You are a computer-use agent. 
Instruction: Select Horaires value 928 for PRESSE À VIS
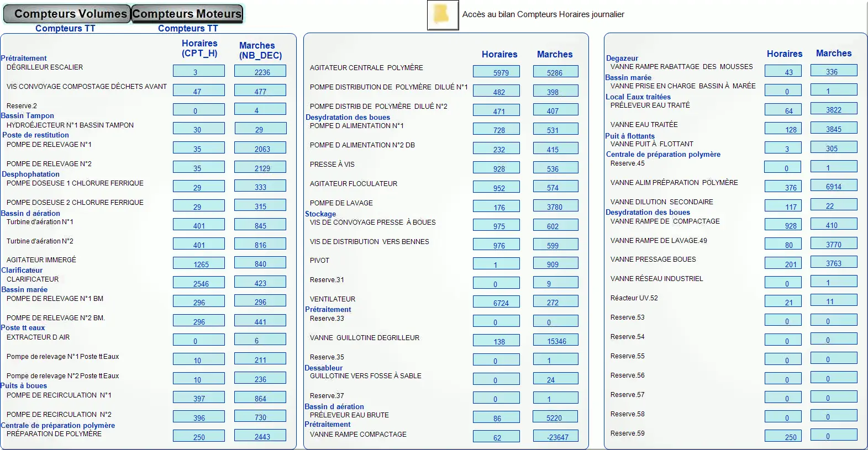pyautogui.click(x=496, y=168)
